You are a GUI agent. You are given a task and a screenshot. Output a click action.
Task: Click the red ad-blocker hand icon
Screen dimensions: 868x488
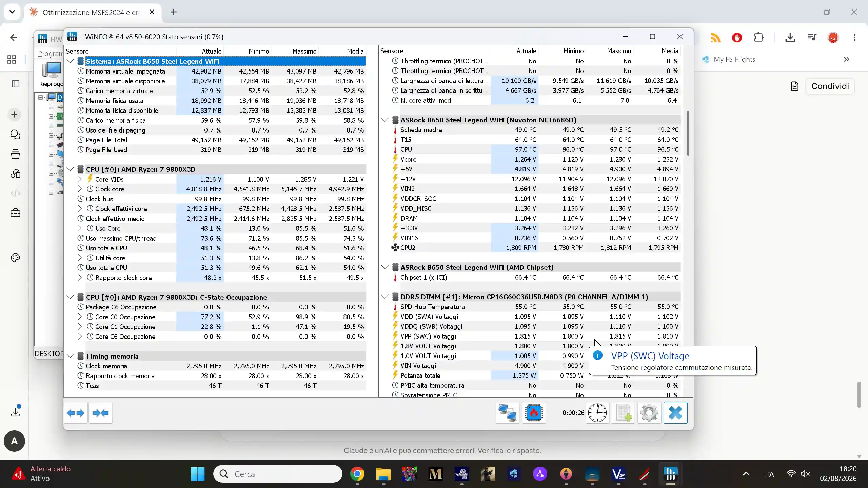click(x=737, y=37)
